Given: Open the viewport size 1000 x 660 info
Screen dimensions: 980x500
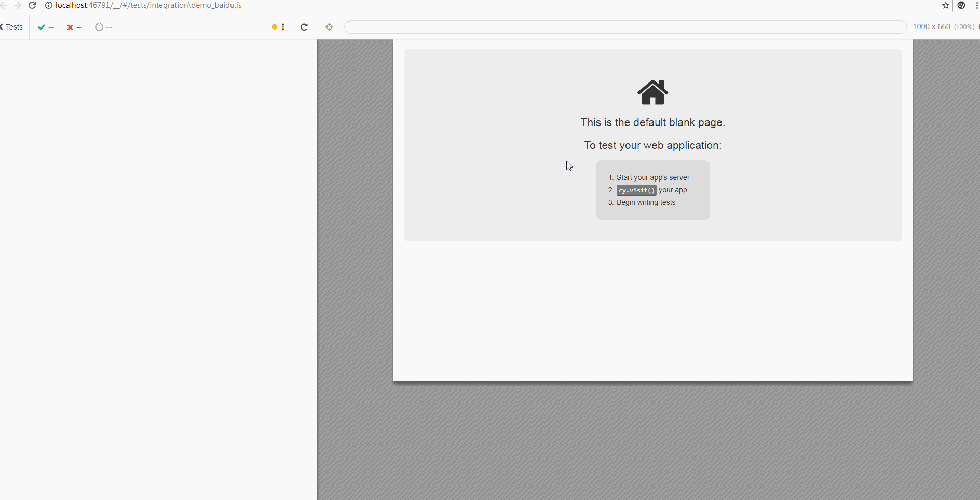Looking at the screenshot, I should coord(943,27).
